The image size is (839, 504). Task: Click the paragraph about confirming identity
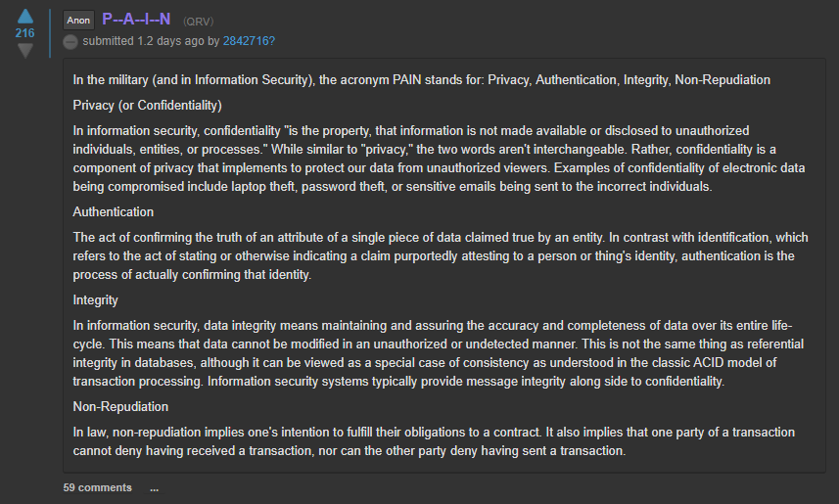(x=441, y=256)
